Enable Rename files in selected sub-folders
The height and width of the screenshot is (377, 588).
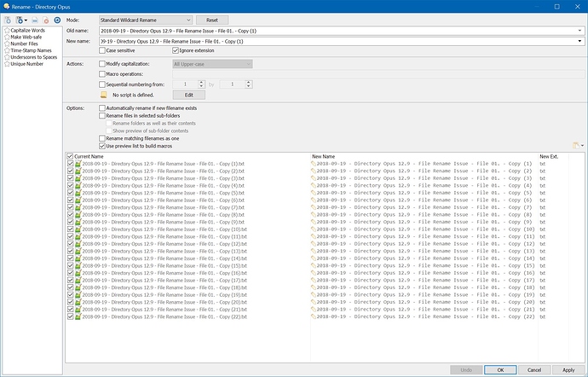pos(102,116)
